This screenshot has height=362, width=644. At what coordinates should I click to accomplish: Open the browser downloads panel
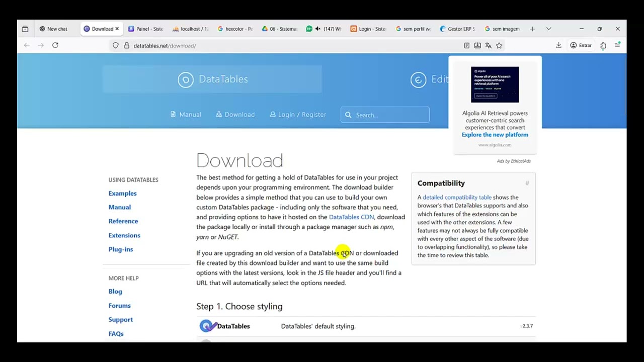pos(558,46)
